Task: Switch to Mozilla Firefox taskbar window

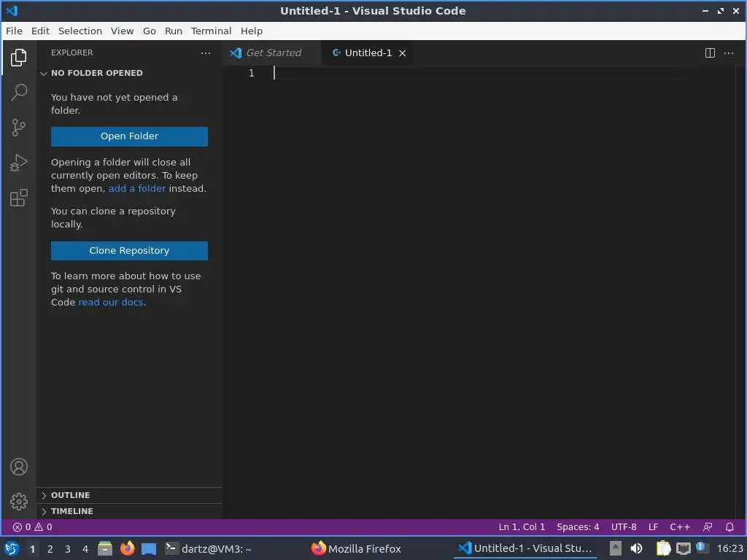Action: [x=356, y=548]
